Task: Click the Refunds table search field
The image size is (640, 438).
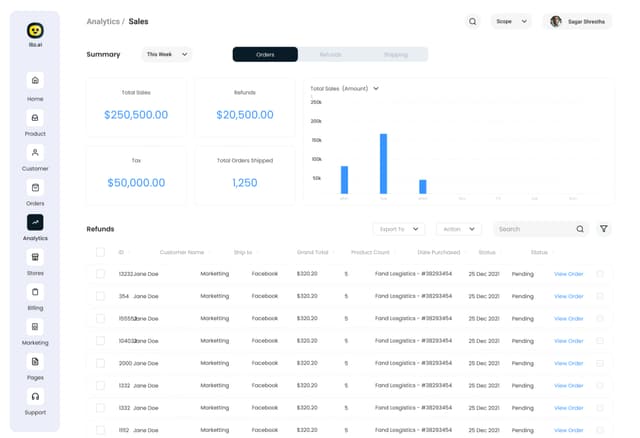Action: tap(535, 229)
